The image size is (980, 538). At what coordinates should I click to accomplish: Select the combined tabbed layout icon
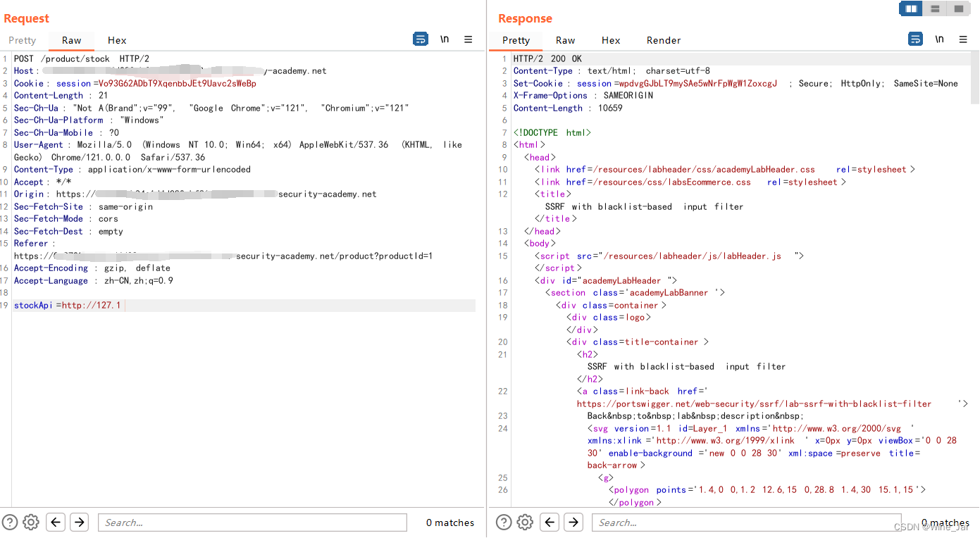(958, 8)
